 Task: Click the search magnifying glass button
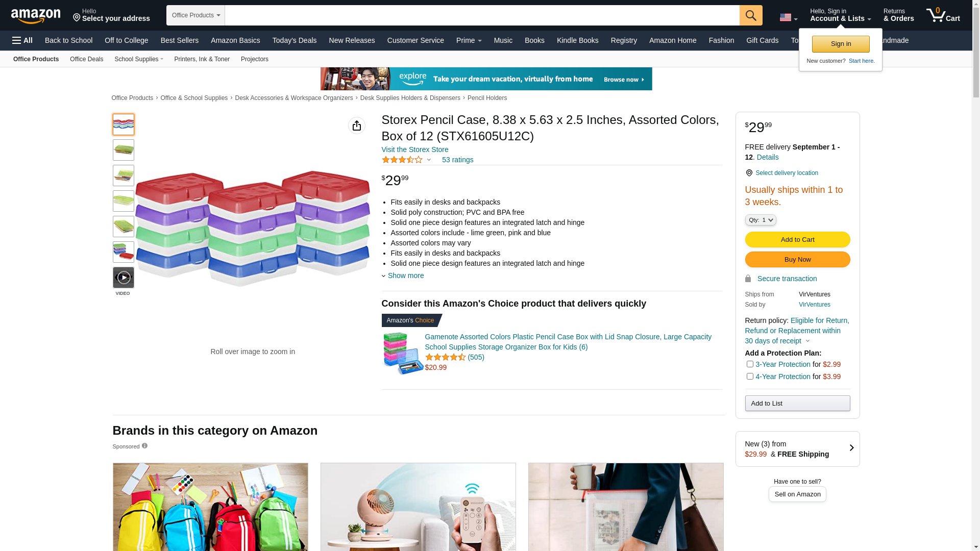(750, 15)
